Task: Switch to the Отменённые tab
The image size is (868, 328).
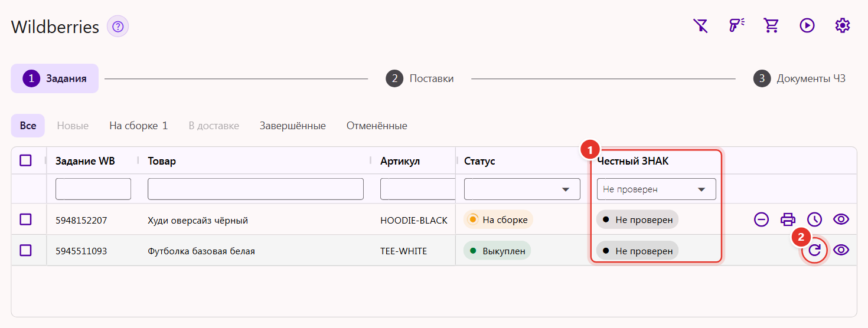Action: [x=377, y=126]
